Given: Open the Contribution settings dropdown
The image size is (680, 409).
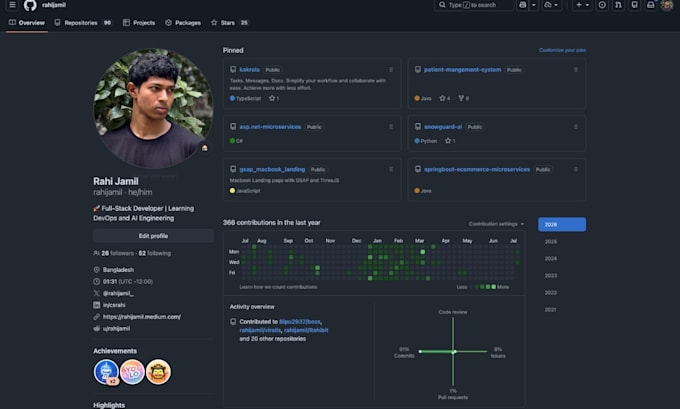Looking at the screenshot, I should [x=496, y=224].
